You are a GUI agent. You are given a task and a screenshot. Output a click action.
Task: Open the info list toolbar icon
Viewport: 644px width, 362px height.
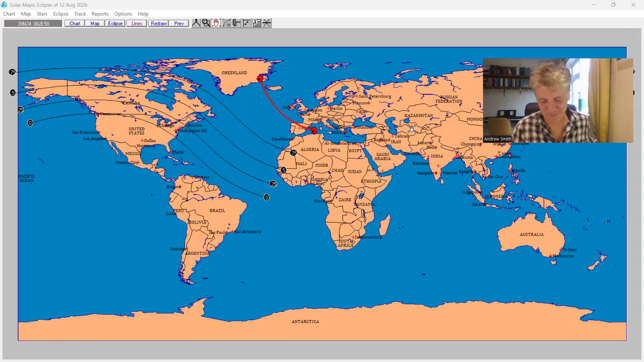click(x=257, y=23)
